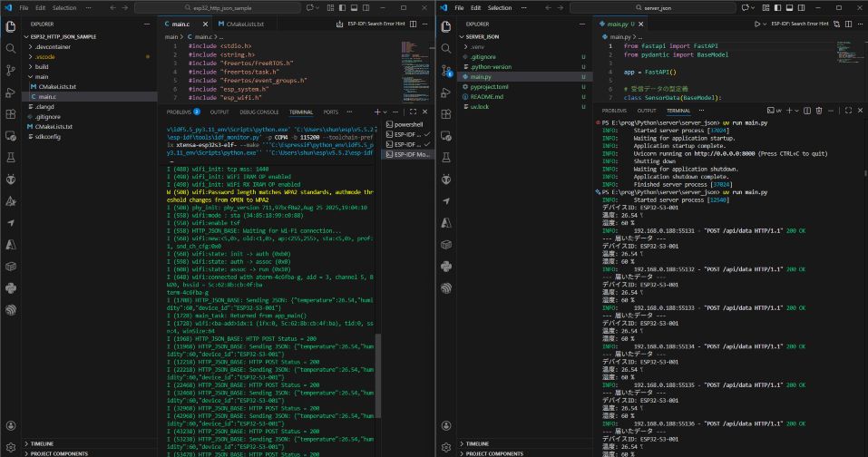Kill terminal with trash icon in server_json
The height and width of the screenshot is (457, 868).
(x=819, y=111)
